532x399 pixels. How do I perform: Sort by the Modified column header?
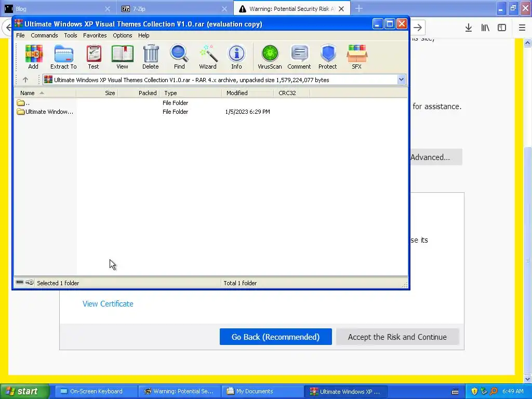248,93
